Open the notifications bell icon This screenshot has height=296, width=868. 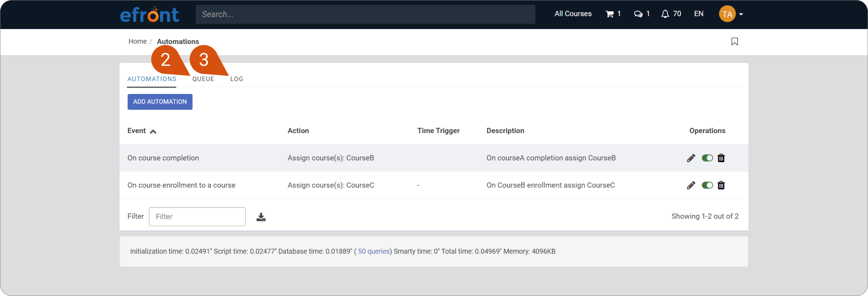(x=665, y=14)
